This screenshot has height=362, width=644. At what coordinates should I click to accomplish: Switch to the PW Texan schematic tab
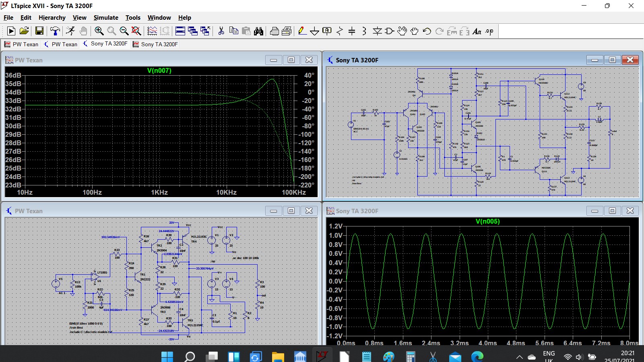(60, 44)
